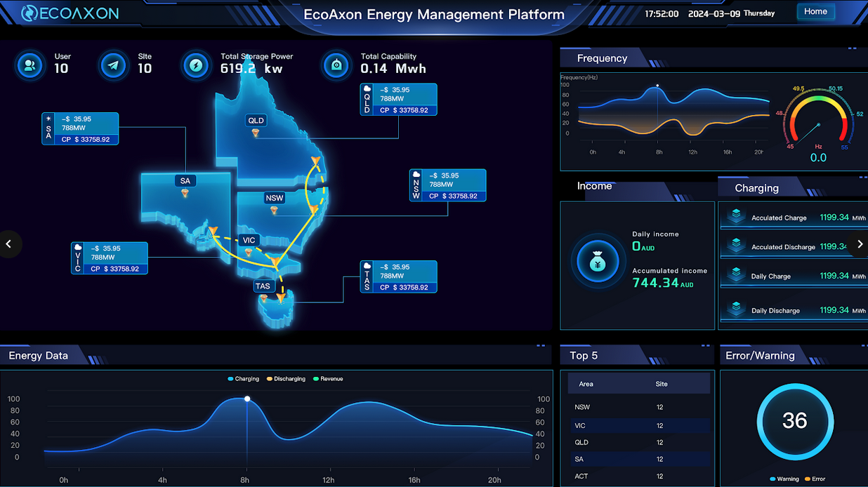Click the Error/Warning panel title
Viewport: 868px width, 487px height.
tap(760, 356)
